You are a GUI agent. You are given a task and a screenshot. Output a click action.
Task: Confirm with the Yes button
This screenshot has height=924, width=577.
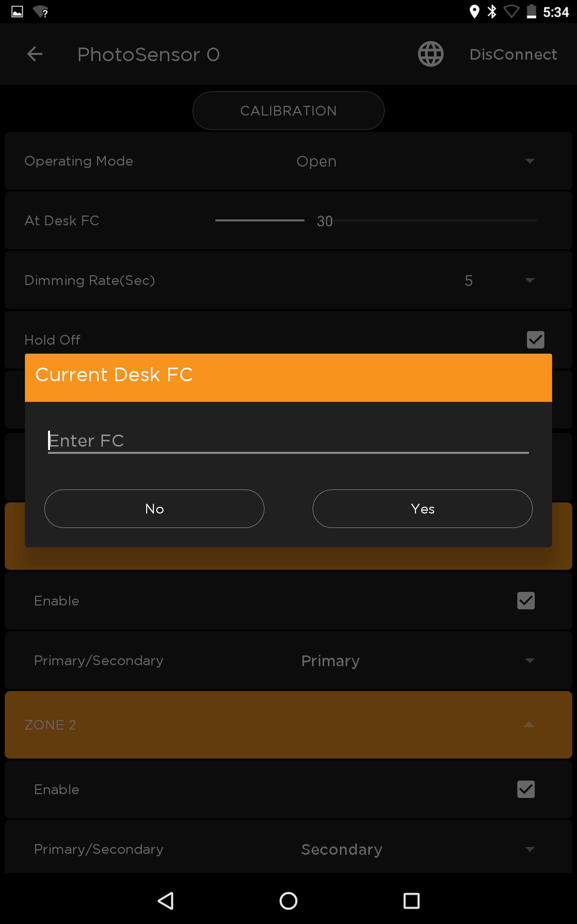pos(422,509)
